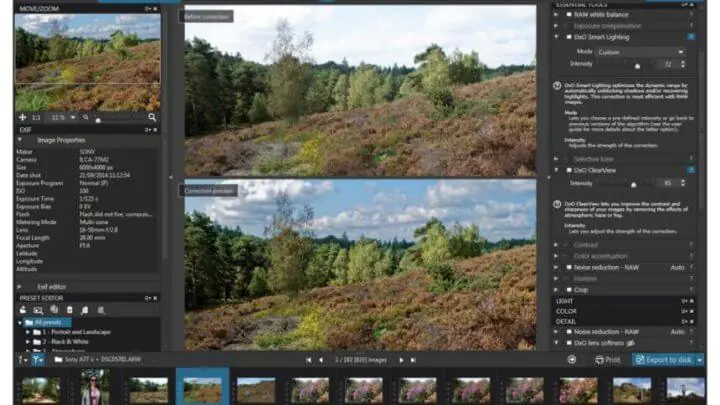Image resolution: width=720 pixels, height=405 pixels.
Task: Select the All presets folder
Action: click(x=48, y=322)
